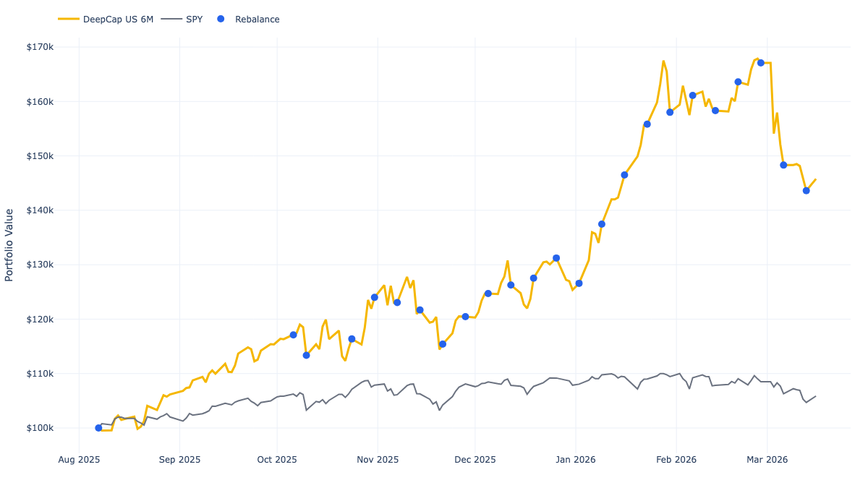
Task: Toggle the DeepCap US 6M series in the legend
Action: coord(117,20)
